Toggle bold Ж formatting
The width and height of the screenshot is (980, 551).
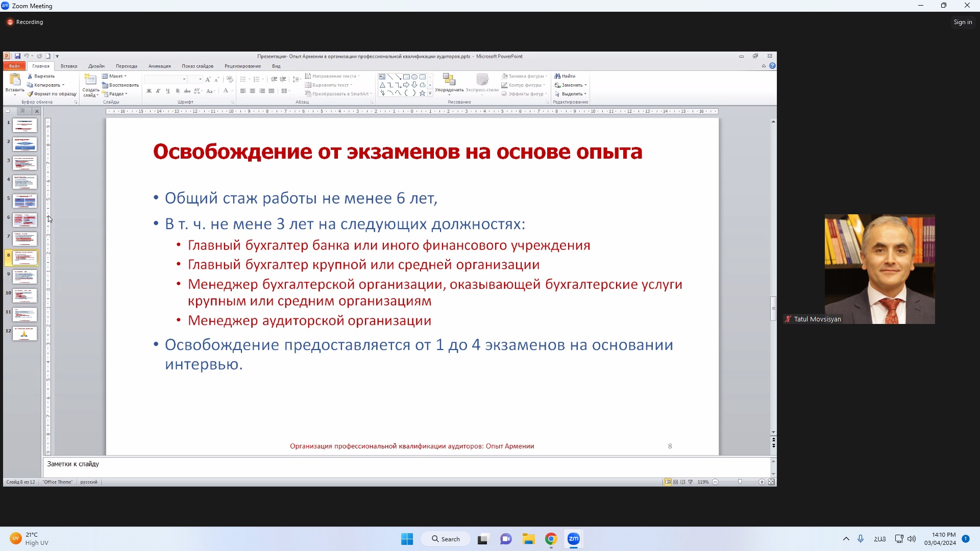[149, 91]
